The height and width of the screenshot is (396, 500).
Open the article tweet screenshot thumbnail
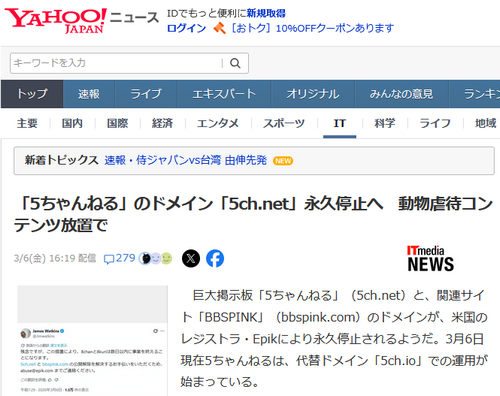point(92,340)
